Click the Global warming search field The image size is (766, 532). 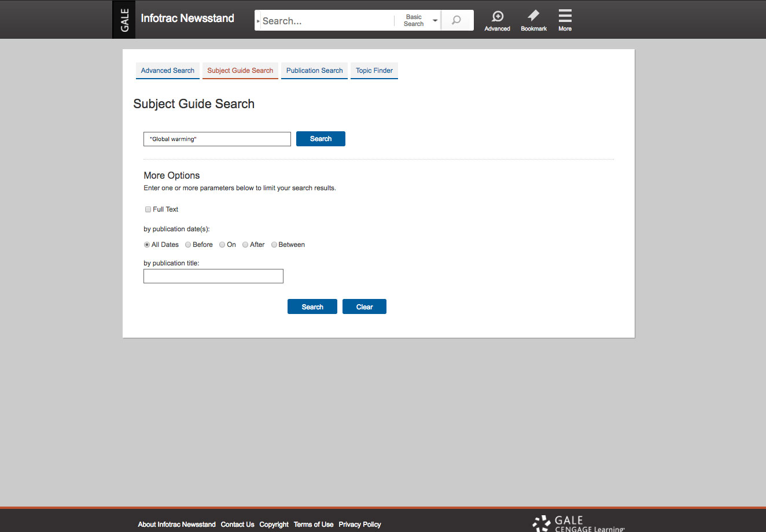click(x=217, y=139)
